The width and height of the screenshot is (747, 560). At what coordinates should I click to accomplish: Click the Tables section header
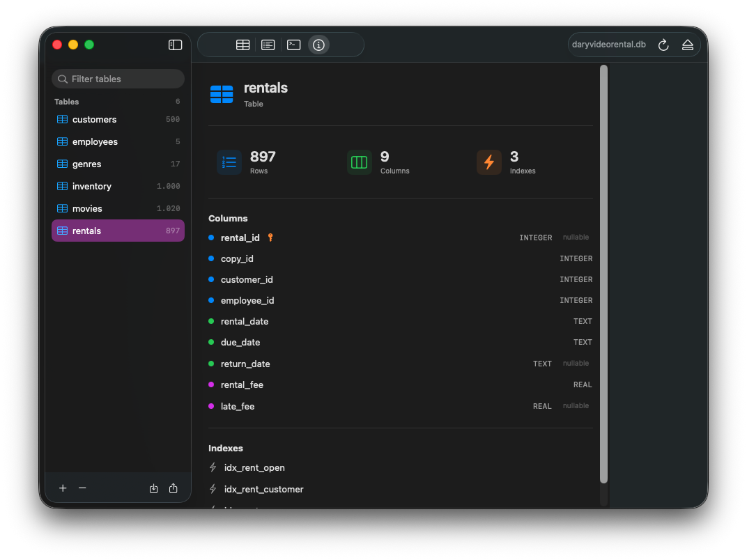pyautogui.click(x=67, y=102)
